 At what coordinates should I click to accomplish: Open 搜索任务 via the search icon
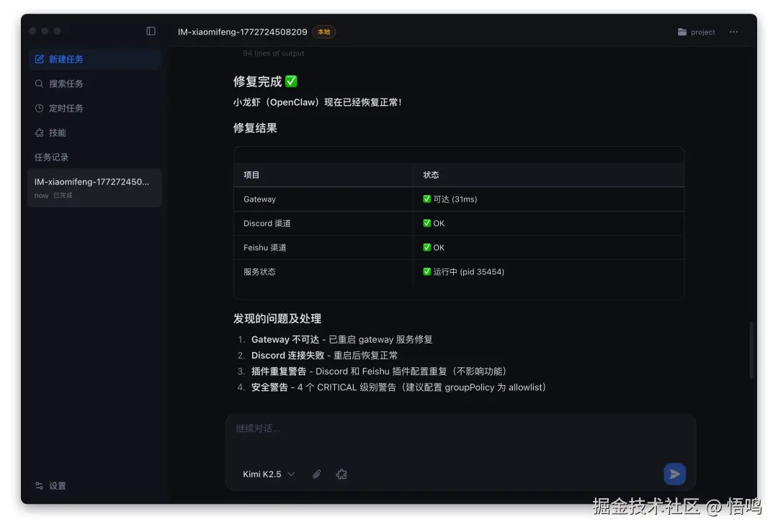pos(40,84)
